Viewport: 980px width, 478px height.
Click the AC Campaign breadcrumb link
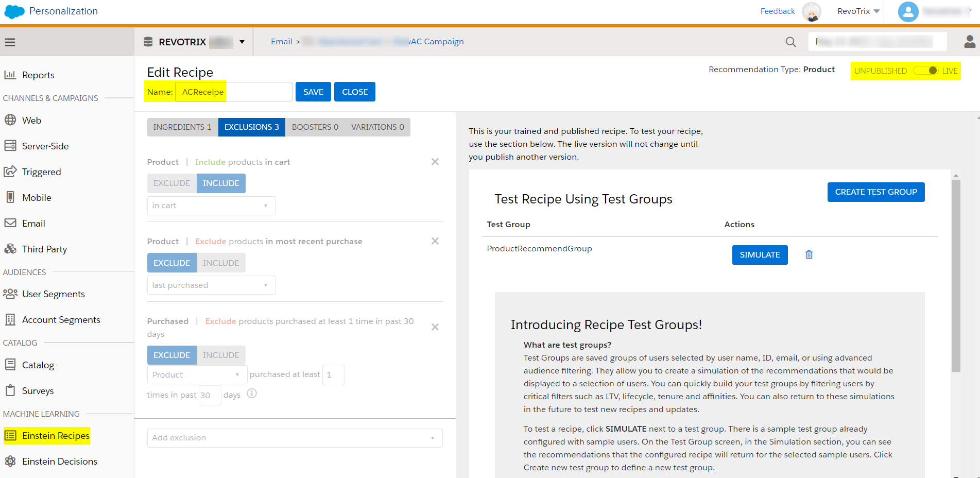437,42
